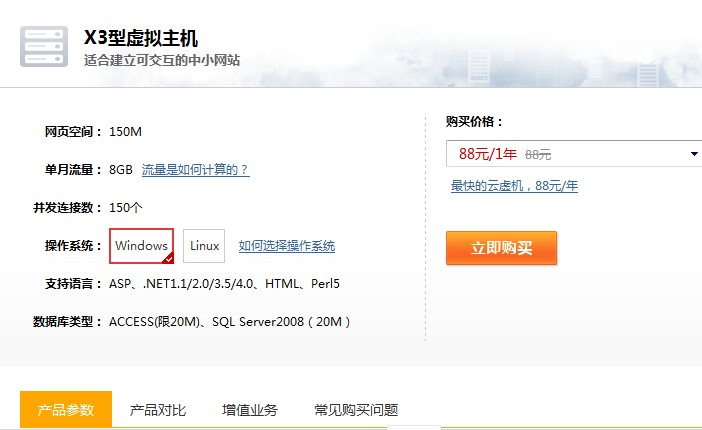This screenshot has height=430, width=702.
Task: Click the 操作系统： label
Action: tap(74, 246)
